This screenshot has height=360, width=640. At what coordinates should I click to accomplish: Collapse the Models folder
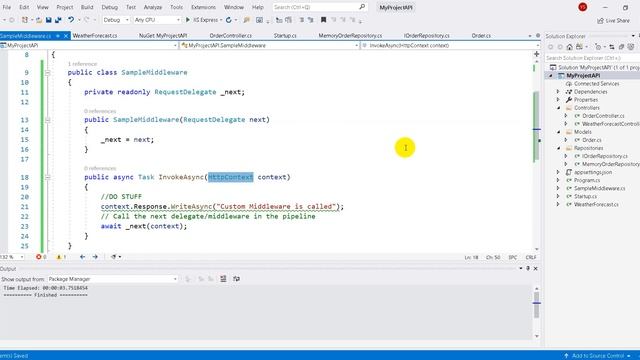coord(558,132)
